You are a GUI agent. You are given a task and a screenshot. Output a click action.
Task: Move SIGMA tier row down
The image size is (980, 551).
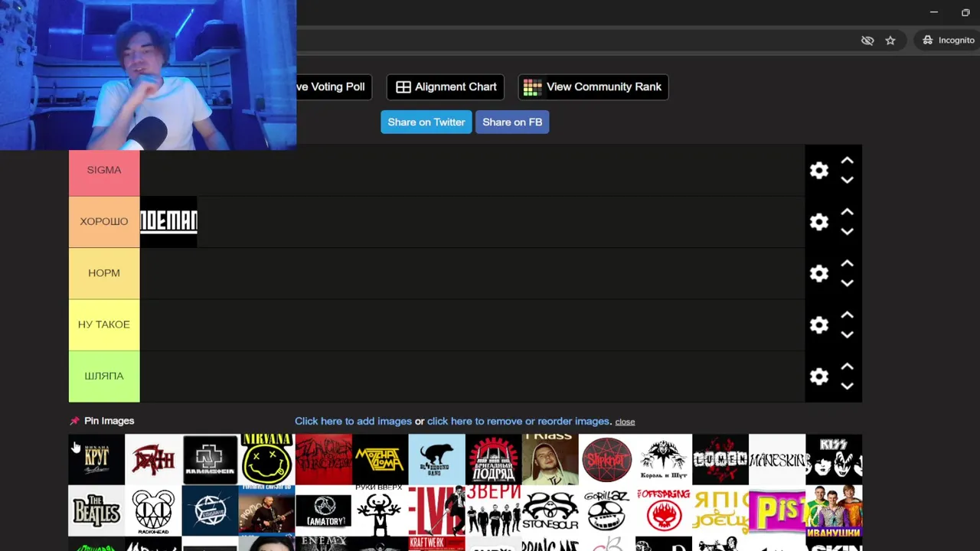[x=847, y=180]
